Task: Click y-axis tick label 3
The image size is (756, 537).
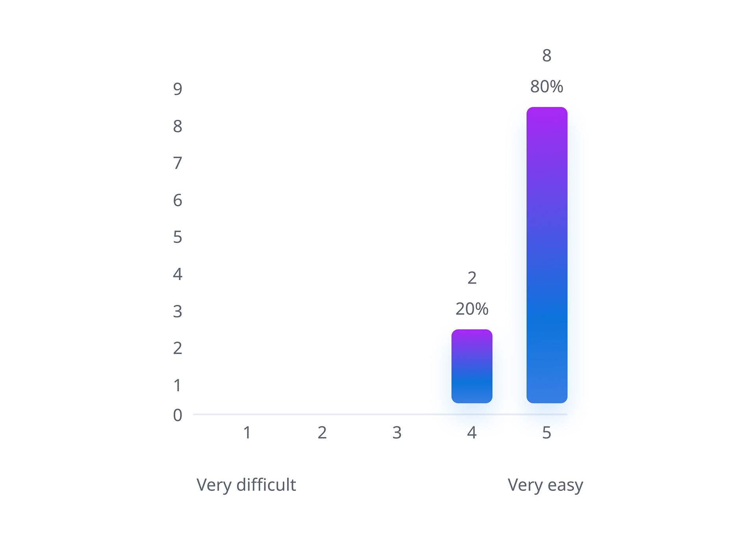Action: [178, 312]
